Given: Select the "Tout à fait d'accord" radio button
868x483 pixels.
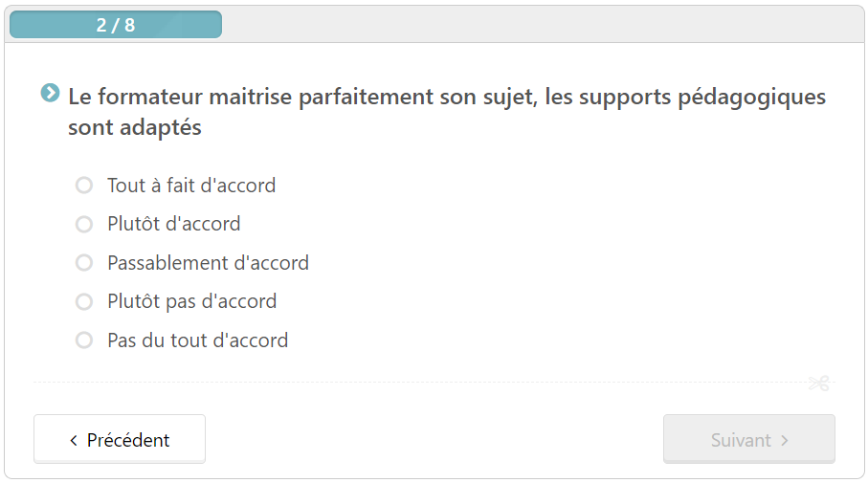Looking at the screenshot, I should (84, 185).
